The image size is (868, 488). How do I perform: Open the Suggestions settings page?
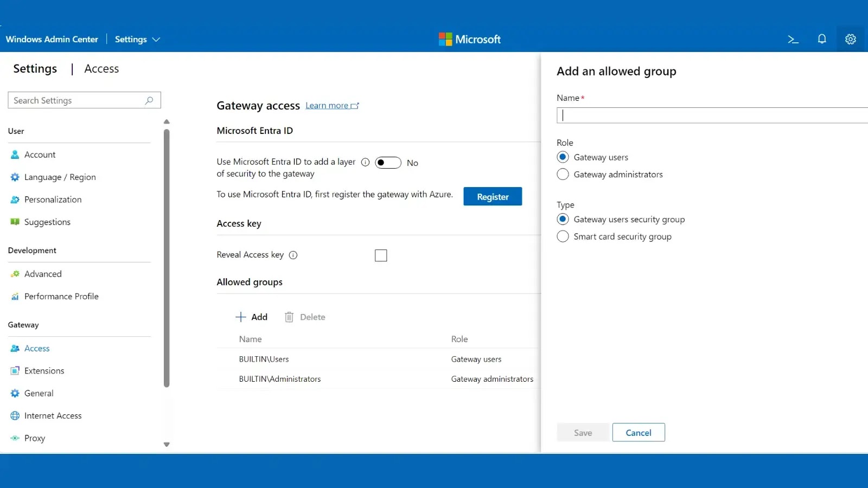coord(47,222)
